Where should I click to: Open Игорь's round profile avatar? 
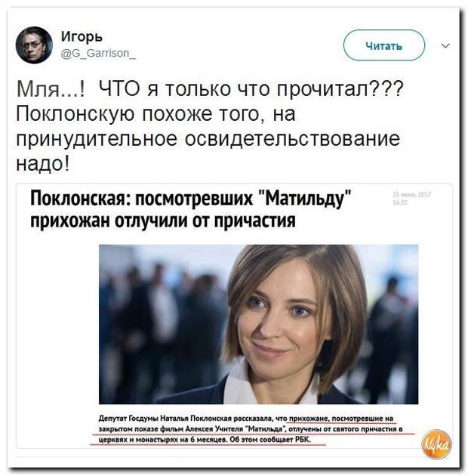(x=34, y=45)
